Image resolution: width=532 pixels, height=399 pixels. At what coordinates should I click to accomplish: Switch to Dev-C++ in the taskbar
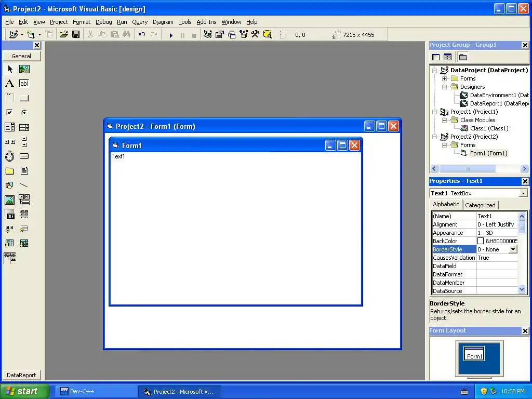(96, 392)
